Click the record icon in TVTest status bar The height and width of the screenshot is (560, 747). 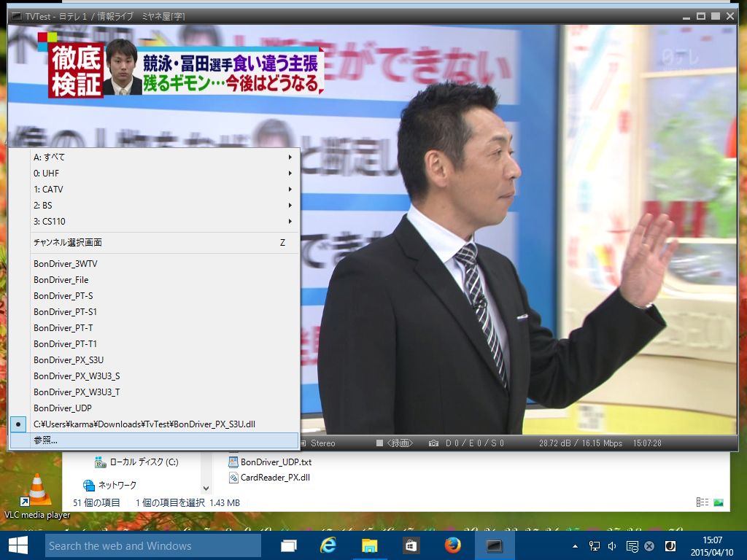click(x=379, y=443)
